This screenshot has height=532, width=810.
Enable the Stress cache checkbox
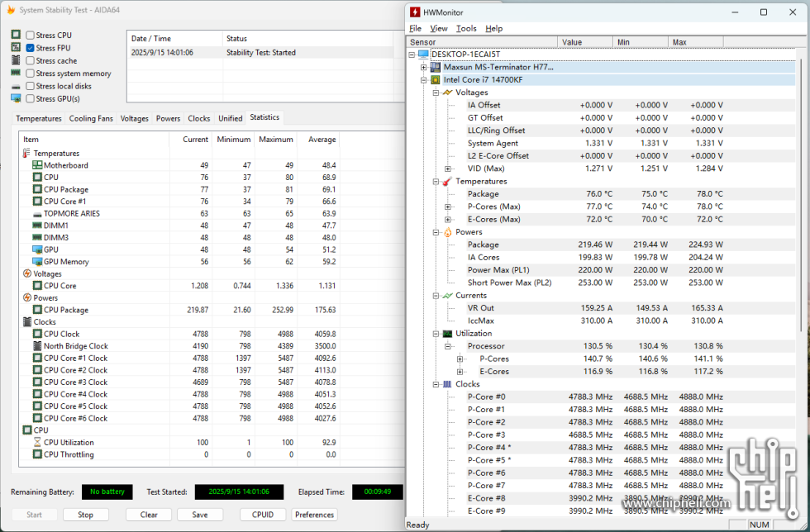[31, 60]
